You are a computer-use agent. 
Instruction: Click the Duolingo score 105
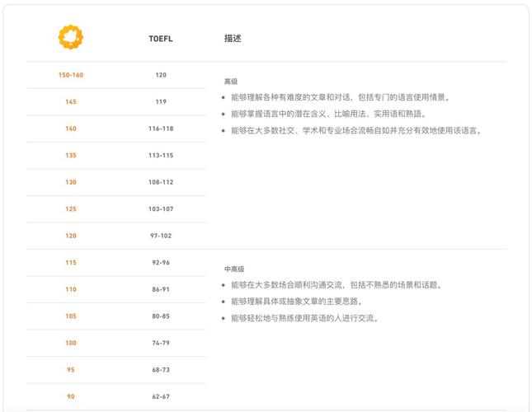[71, 316]
